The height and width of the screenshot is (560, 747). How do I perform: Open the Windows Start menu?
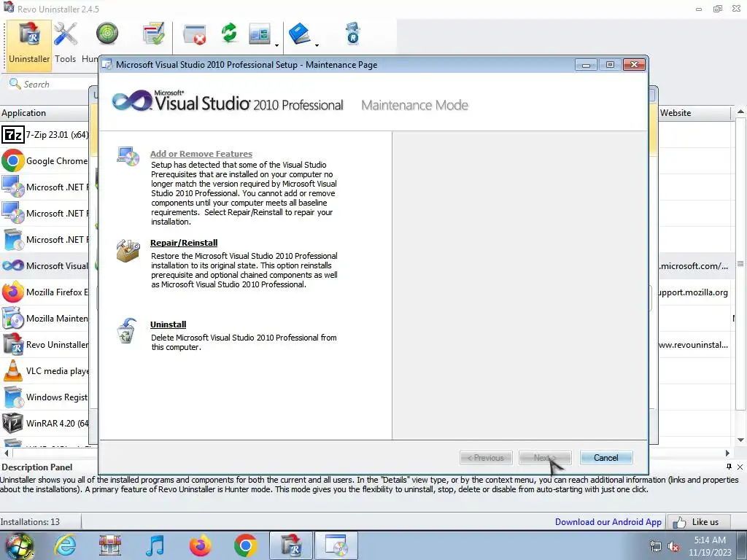pyautogui.click(x=18, y=546)
